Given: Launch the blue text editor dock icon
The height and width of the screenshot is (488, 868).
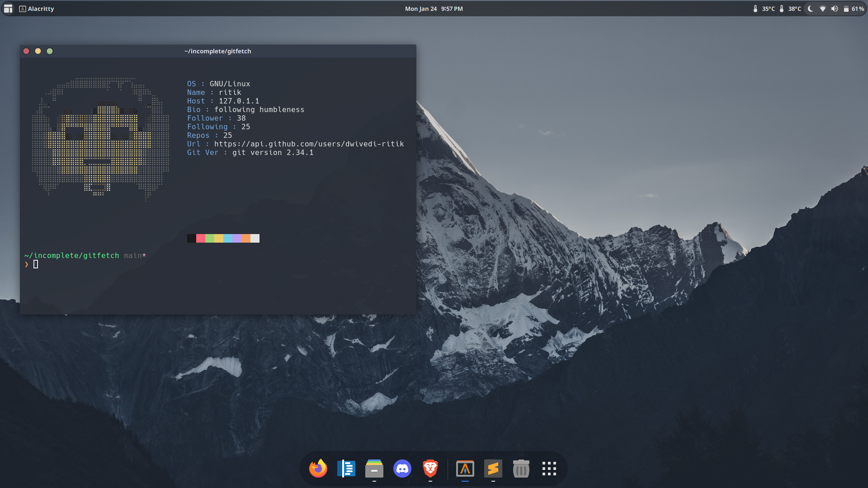Looking at the screenshot, I should (x=346, y=469).
